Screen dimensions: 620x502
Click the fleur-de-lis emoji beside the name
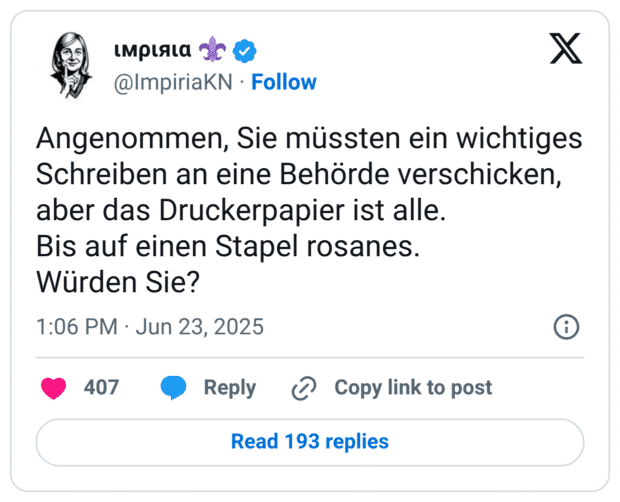213,49
